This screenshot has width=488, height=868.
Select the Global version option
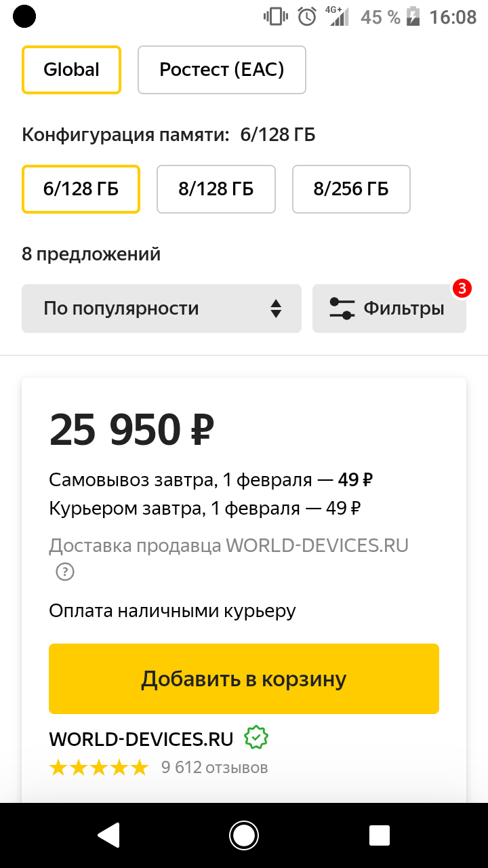pos(71,69)
